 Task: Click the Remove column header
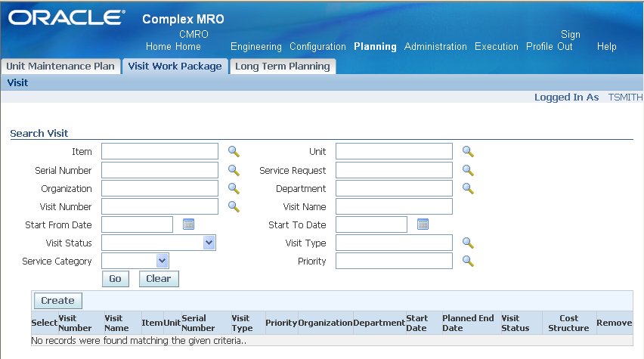(x=614, y=323)
